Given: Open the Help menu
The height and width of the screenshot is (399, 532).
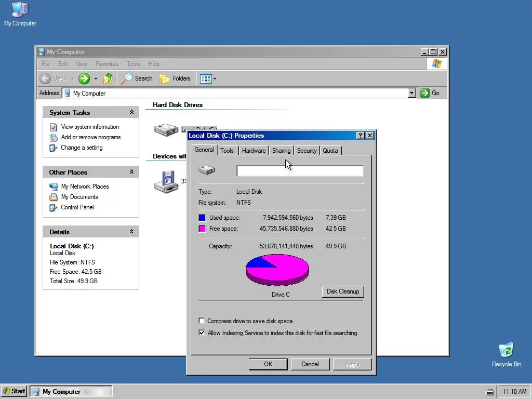Looking at the screenshot, I should click(154, 64).
